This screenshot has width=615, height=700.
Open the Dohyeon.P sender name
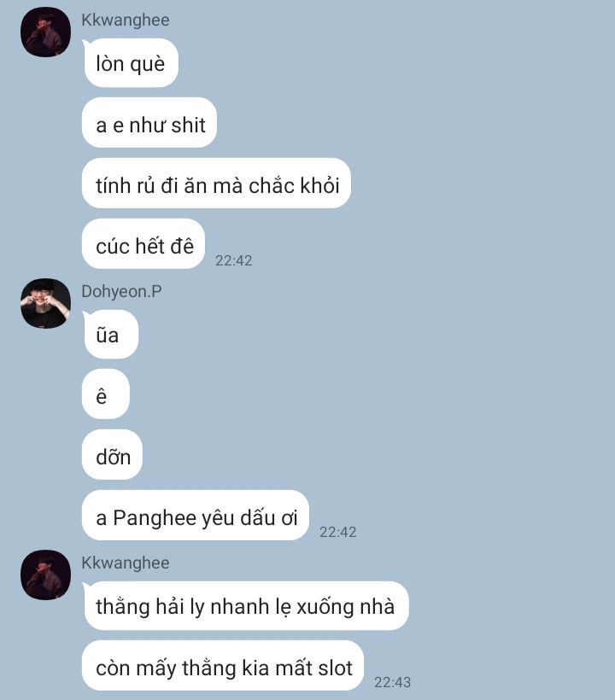(x=121, y=291)
